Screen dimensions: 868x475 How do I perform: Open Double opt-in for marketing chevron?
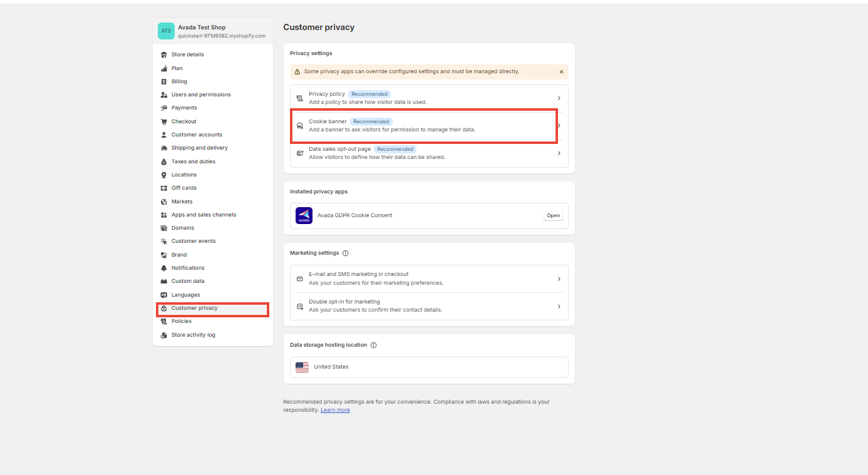point(559,307)
